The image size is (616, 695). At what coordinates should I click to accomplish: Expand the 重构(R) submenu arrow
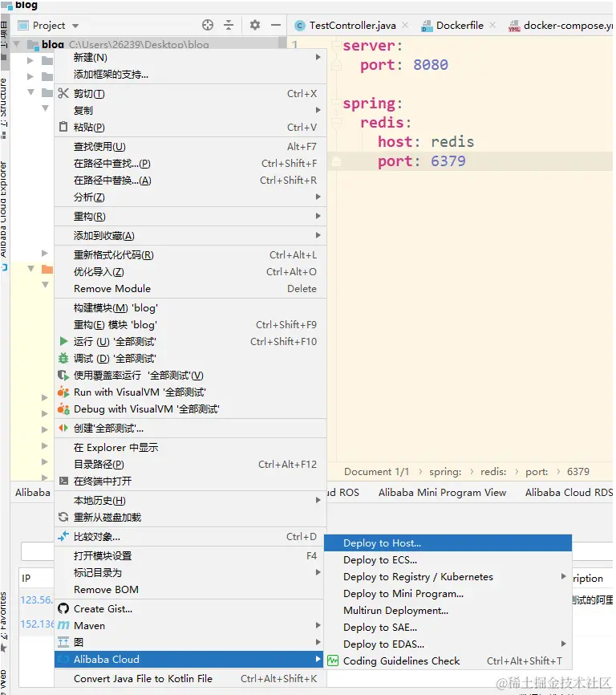tap(318, 216)
